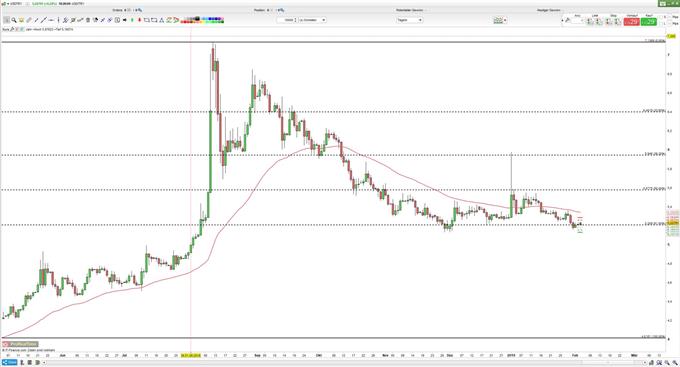Image resolution: width=680 pixels, height=367 pixels.
Task: Click the ProRealTime logo label on chart
Action: click(x=20, y=344)
